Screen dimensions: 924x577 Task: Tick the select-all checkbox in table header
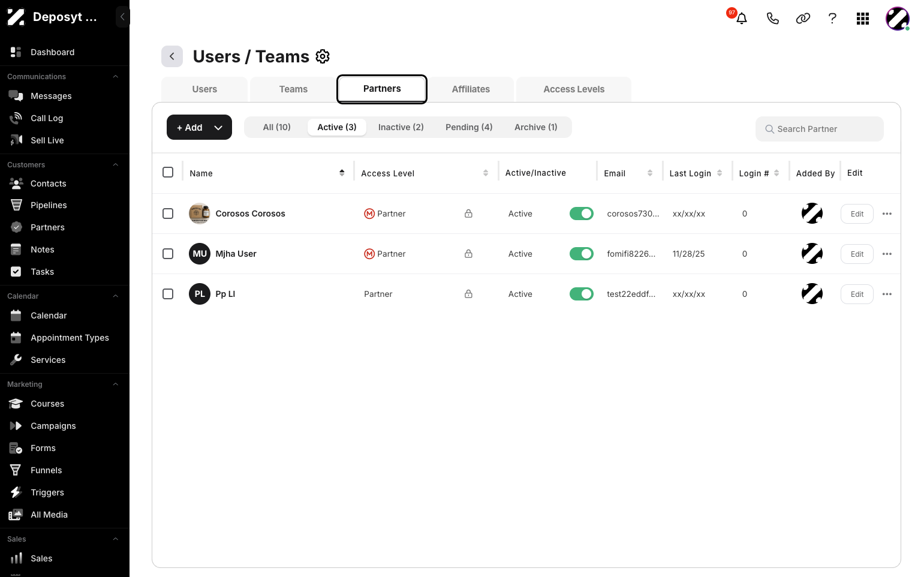pyautogui.click(x=168, y=172)
